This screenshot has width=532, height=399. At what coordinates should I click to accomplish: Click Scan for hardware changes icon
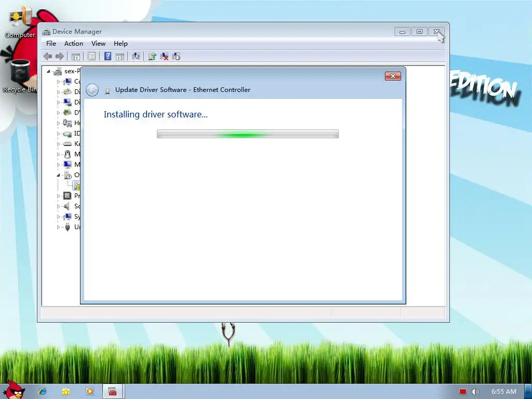(136, 56)
